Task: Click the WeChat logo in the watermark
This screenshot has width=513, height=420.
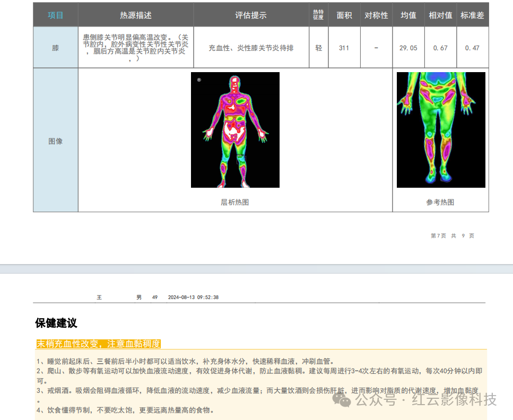Action: click(344, 399)
